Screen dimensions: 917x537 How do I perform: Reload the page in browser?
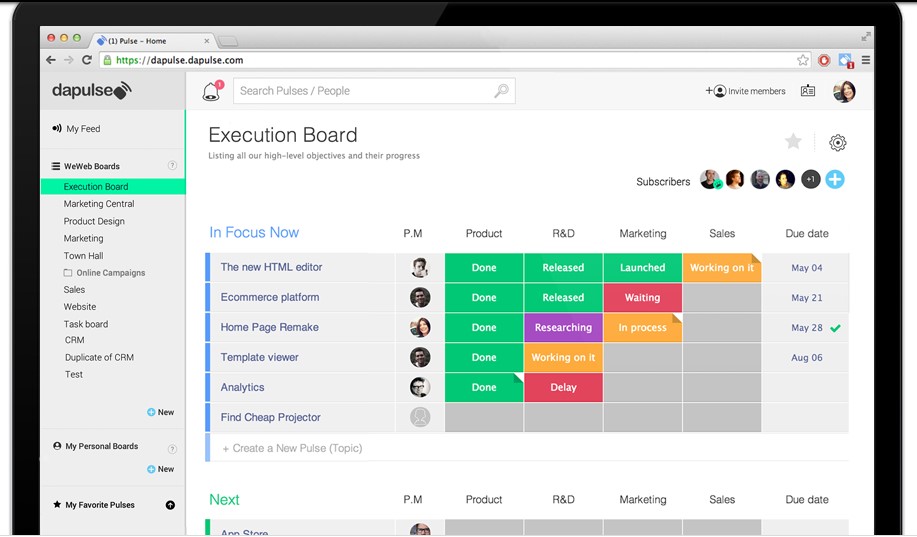pos(87,60)
